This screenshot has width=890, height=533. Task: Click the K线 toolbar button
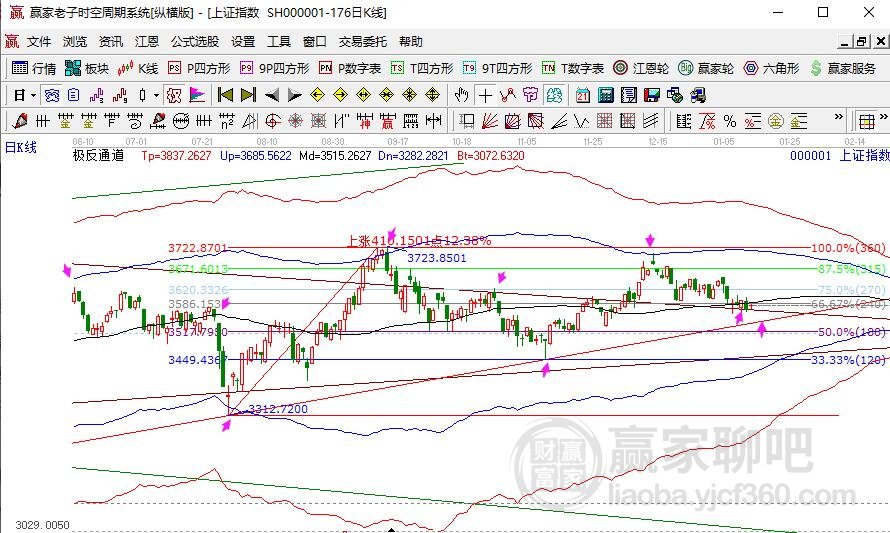[138, 68]
